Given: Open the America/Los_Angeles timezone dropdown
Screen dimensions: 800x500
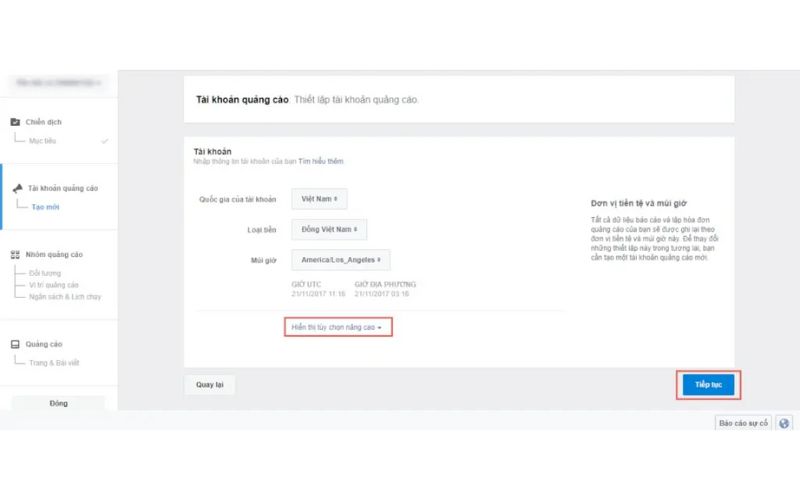Looking at the screenshot, I should (341, 260).
